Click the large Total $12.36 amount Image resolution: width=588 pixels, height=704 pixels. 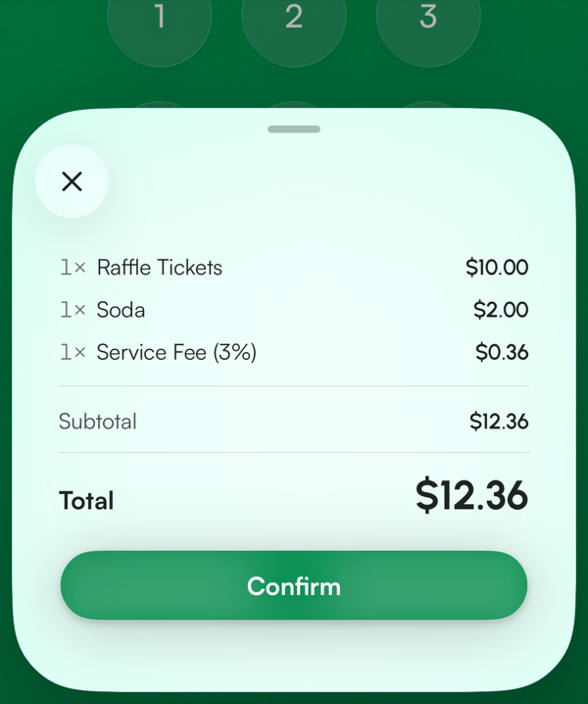[471, 495]
